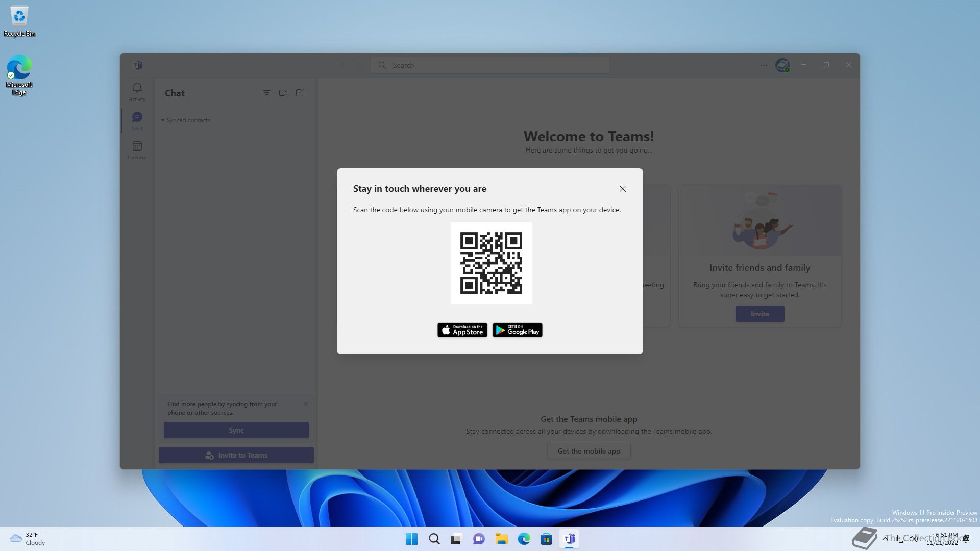Viewport: 980px width, 551px height.
Task: Click the Get the Teams mobile app heading
Action: 589,419
